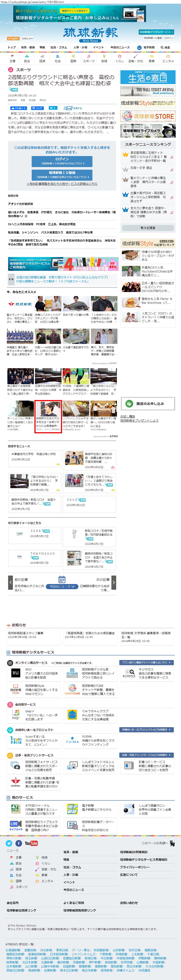Click このページの先頭へ link
The image size is (181, 980).
click(158, 843)
